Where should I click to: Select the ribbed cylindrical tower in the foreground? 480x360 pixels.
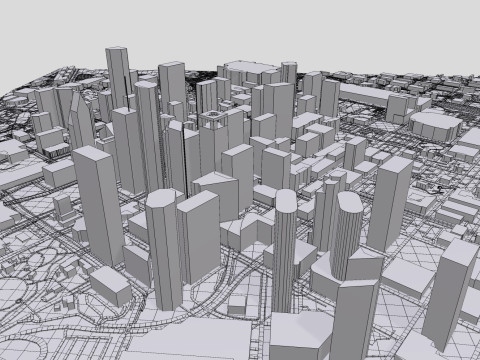[284, 251]
